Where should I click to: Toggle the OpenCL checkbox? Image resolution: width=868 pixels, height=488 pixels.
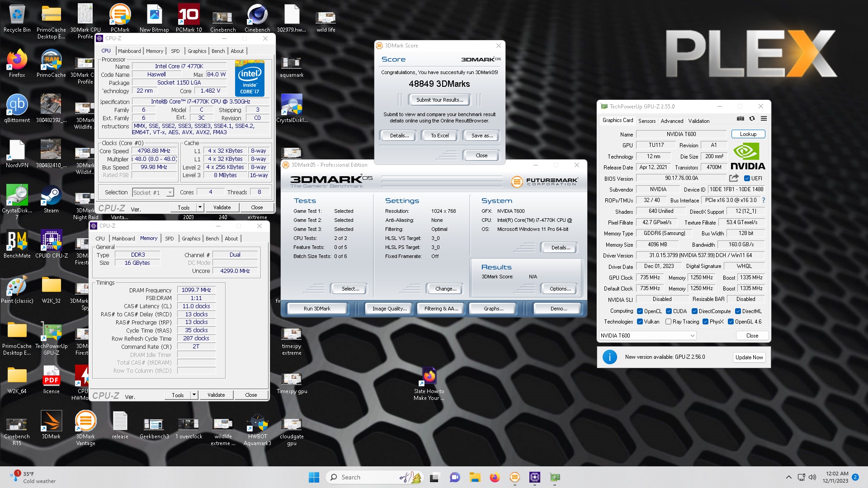tap(640, 311)
